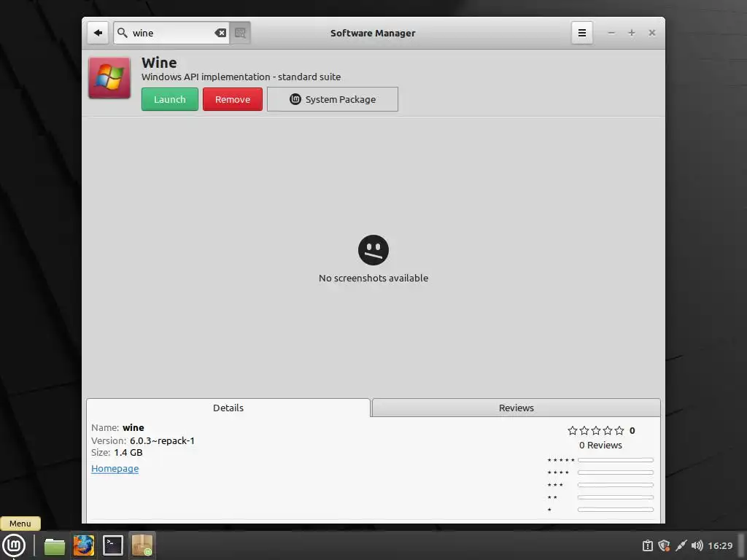The image size is (747, 560).
Task: Click the one-star rating bar
Action: (x=616, y=510)
